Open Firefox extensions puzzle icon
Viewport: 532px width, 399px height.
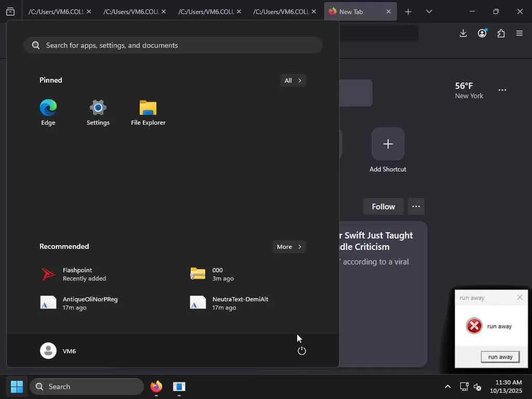501,33
